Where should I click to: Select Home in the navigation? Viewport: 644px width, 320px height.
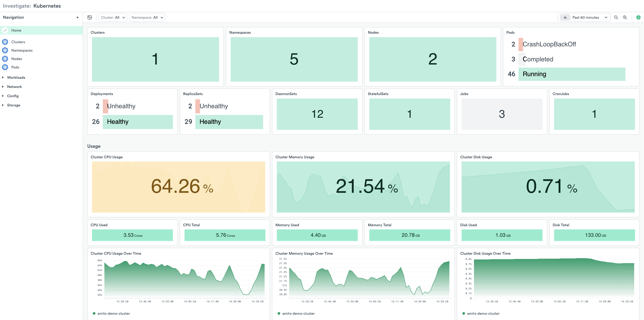tap(16, 30)
